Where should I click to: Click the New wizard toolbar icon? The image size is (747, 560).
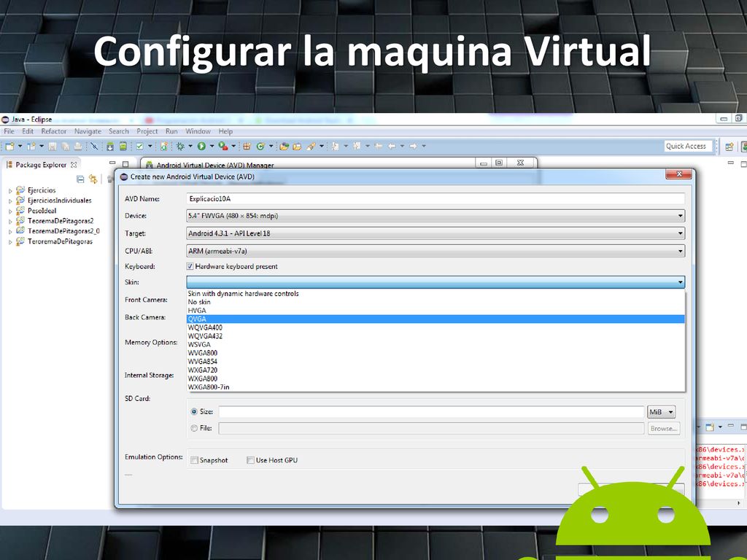10,146
